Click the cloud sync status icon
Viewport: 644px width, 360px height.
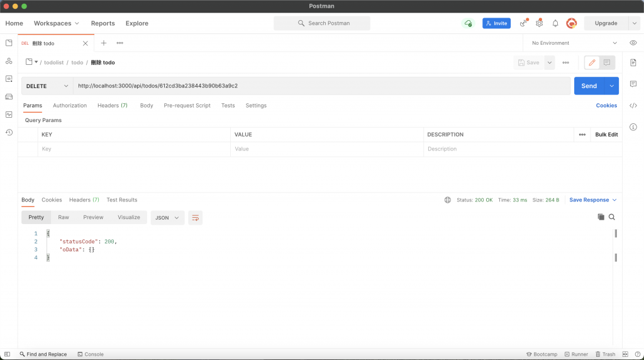tap(468, 23)
